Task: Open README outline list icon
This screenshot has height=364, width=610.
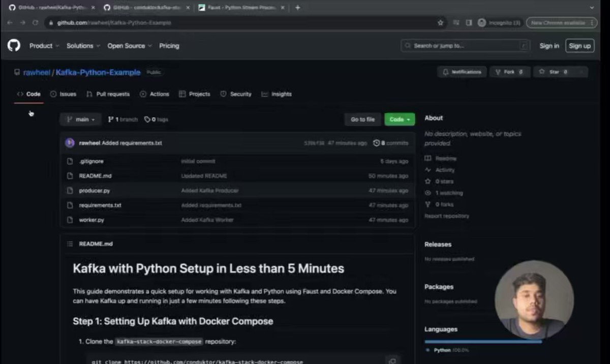Action: click(x=70, y=244)
